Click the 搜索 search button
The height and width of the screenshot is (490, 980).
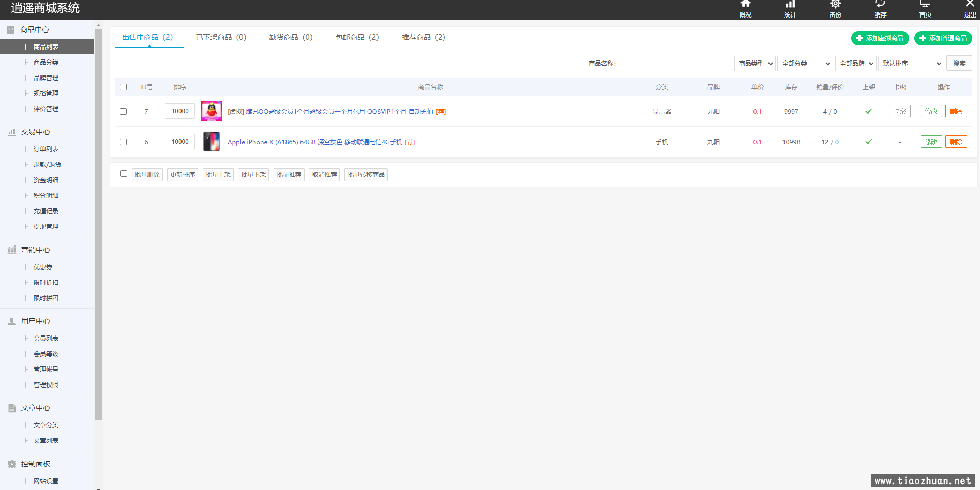pos(959,64)
